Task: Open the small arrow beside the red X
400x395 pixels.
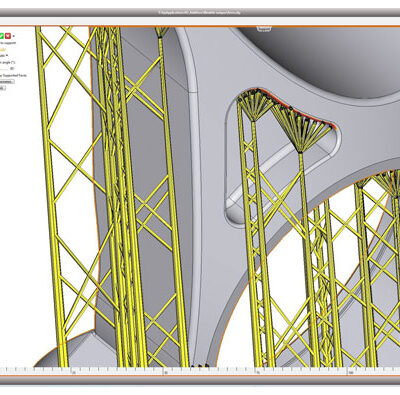Action: (14, 36)
